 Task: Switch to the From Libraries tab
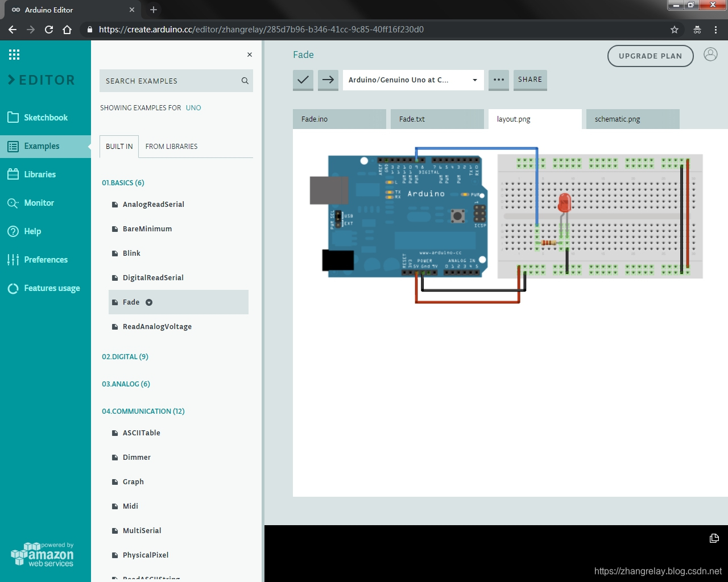pyautogui.click(x=171, y=146)
